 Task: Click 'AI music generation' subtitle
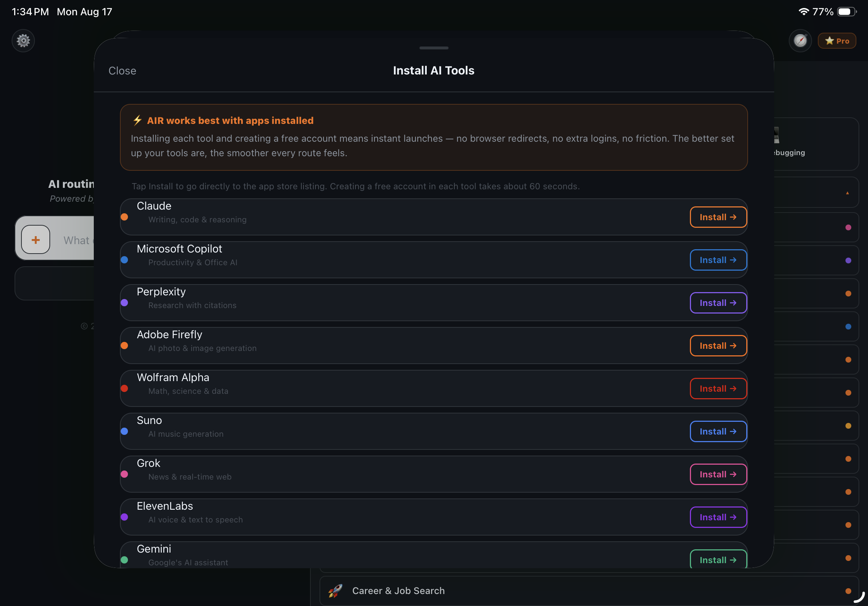click(x=186, y=434)
